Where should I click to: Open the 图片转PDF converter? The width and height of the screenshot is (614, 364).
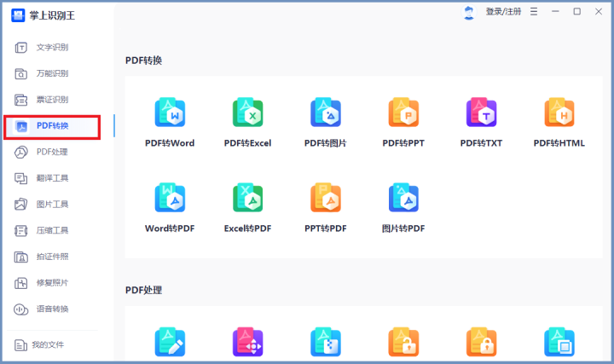(403, 207)
